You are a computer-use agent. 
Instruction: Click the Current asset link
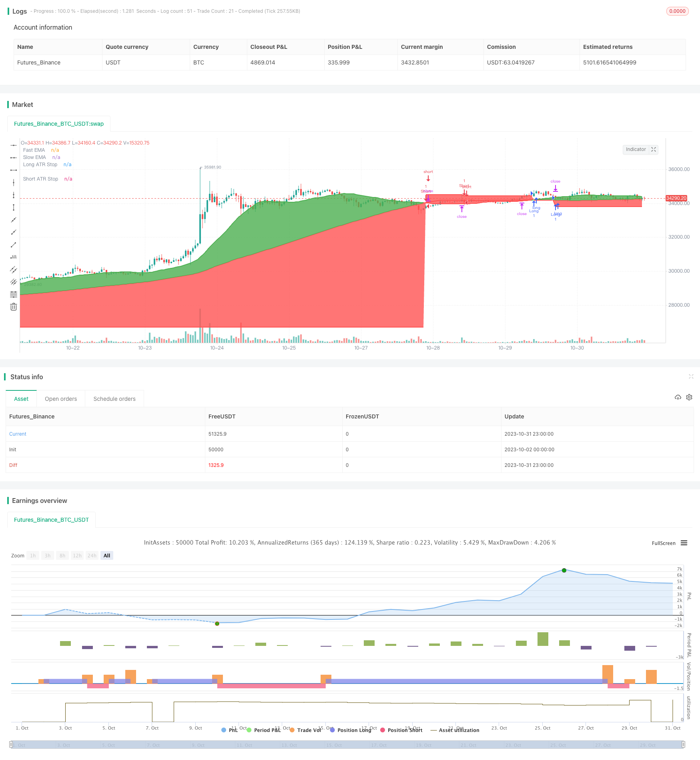[18, 434]
